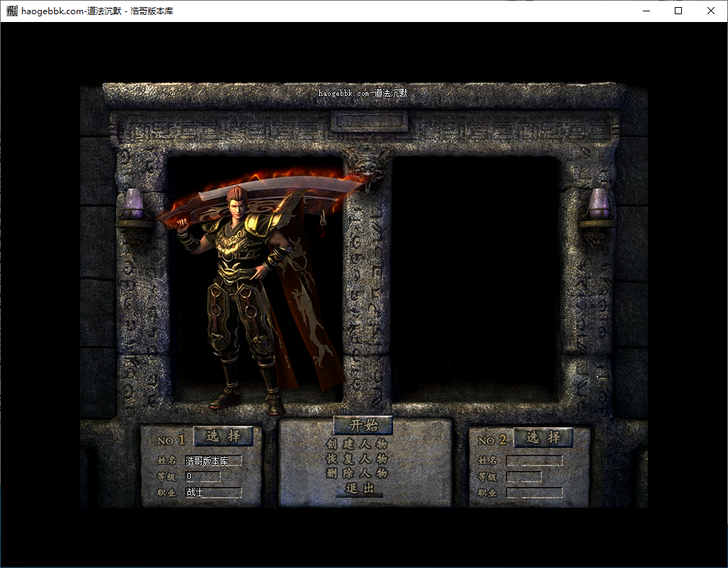The image size is (728, 568).
Task: Click the app icon in title bar
Action: pyautogui.click(x=12, y=11)
